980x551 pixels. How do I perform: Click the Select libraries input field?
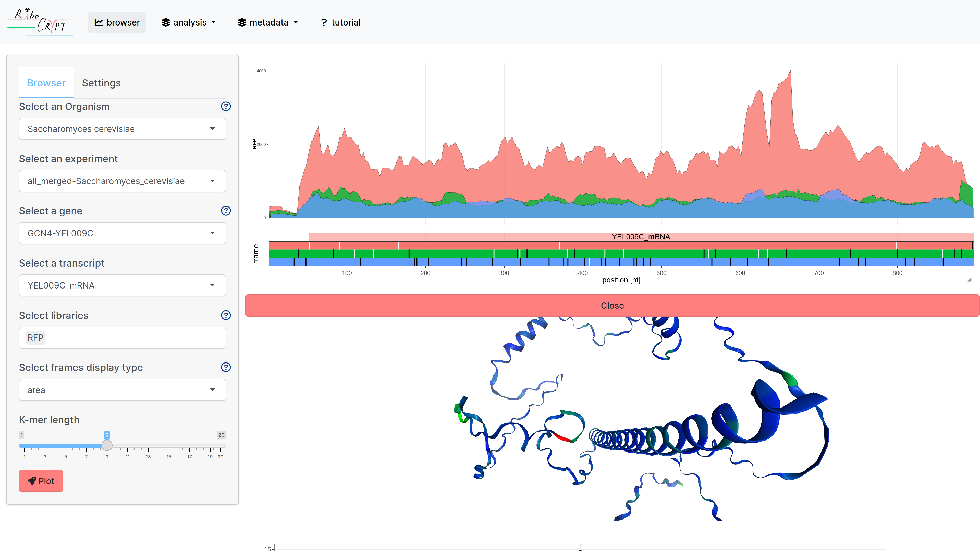coord(133,338)
